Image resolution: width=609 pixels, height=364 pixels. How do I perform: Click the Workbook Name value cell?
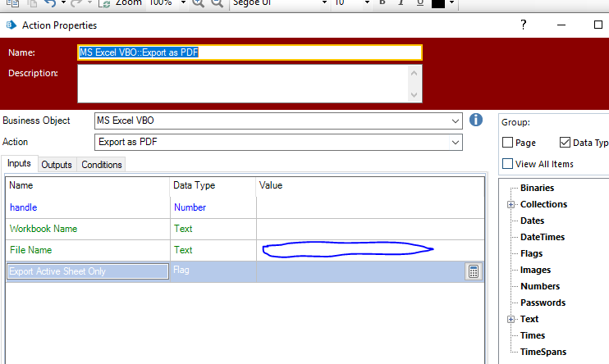(370, 229)
